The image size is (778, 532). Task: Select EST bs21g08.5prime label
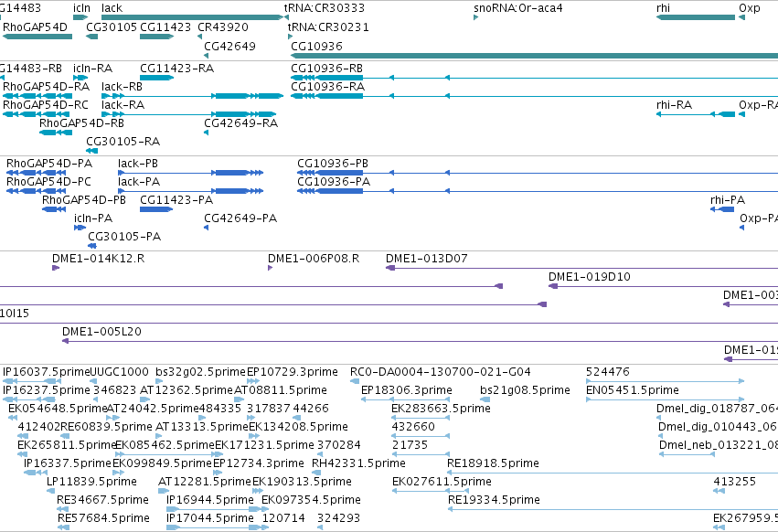click(x=525, y=390)
